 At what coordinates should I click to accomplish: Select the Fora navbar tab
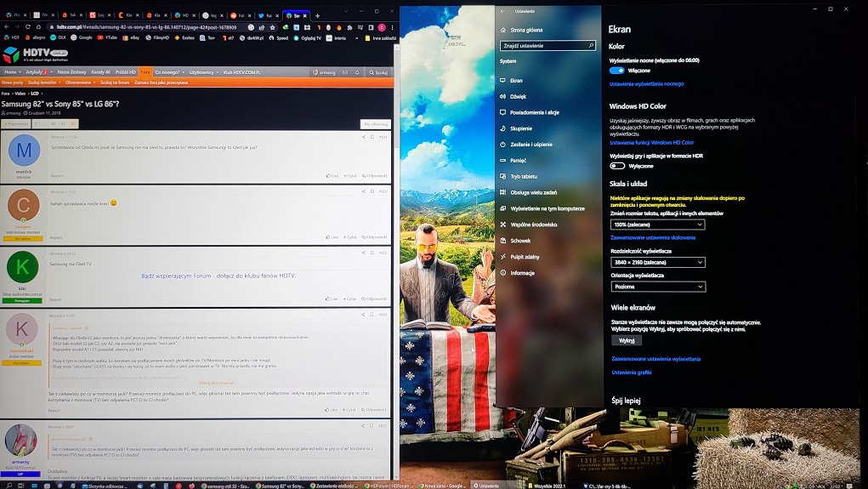(x=145, y=72)
